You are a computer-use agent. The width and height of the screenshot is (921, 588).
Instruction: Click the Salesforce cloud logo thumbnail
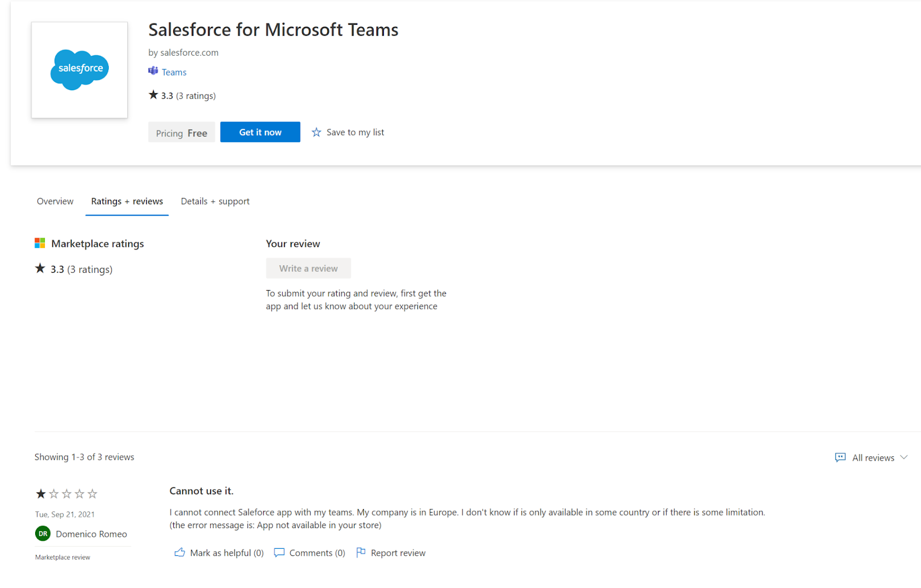coord(79,69)
